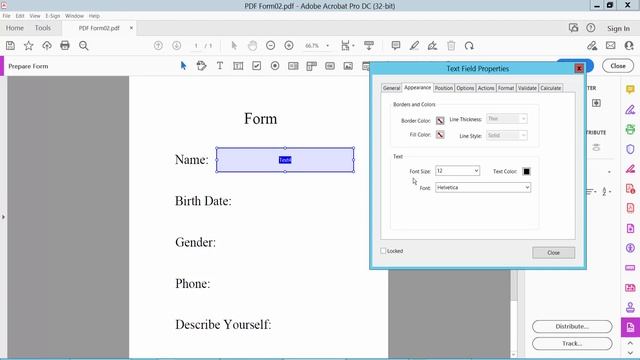Click the Delete trash icon

click(451, 46)
